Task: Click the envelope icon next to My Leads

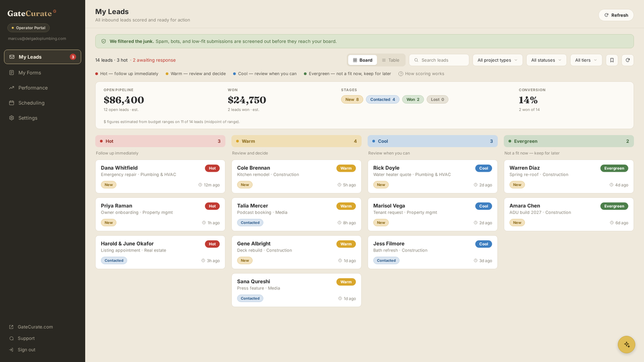Action: pos(12,57)
